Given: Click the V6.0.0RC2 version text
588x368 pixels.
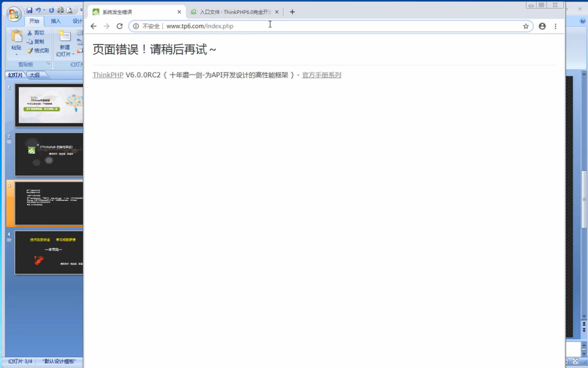Looking at the screenshot, I should pos(143,75).
